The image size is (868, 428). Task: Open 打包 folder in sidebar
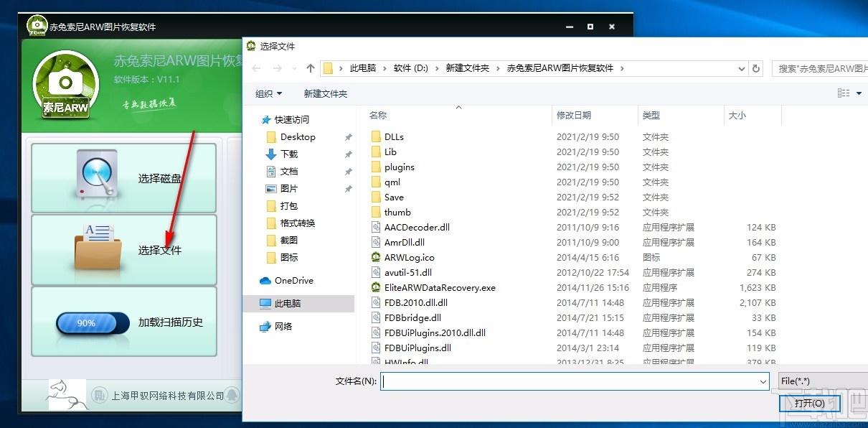click(x=289, y=205)
